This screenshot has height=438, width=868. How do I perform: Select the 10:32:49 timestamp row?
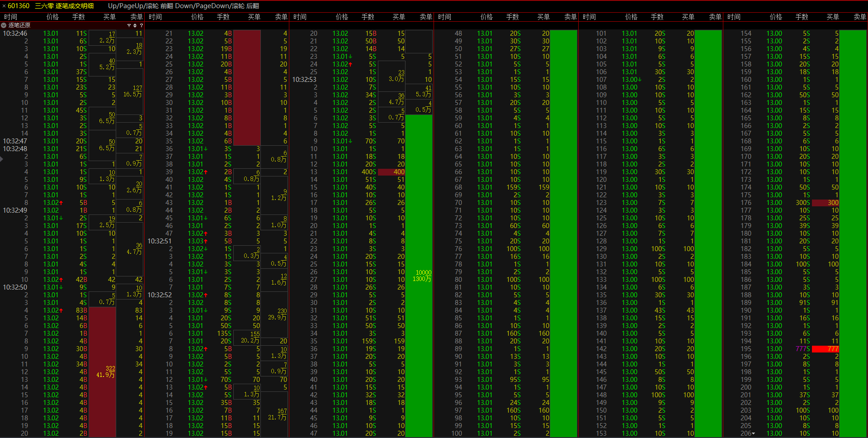click(72, 210)
